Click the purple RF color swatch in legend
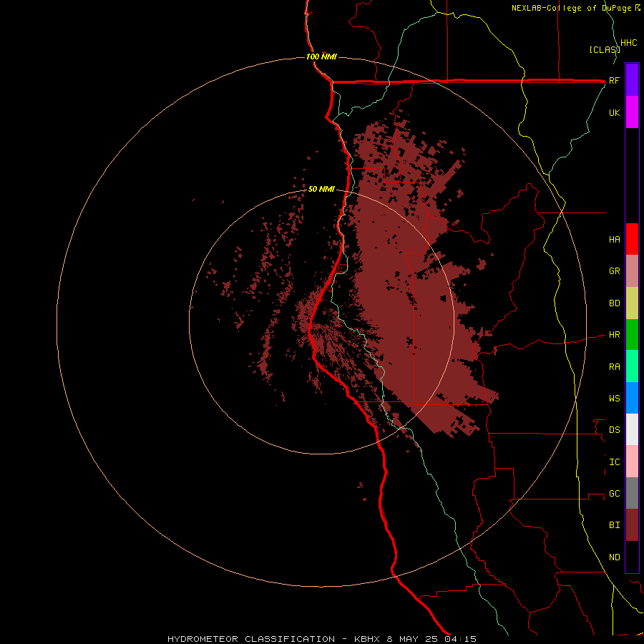The image size is (644, 644). point(632,80)
